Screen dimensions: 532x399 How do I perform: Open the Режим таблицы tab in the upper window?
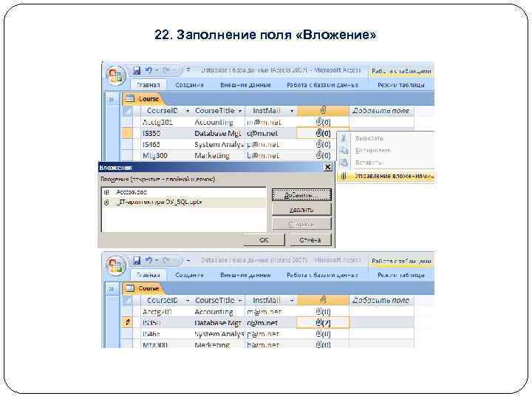[x=400, y=85]
